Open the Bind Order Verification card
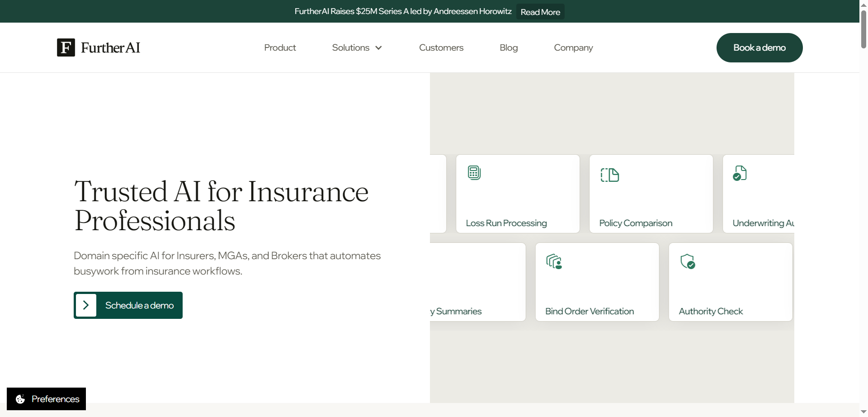The height and width of the screenshot is (417, 868). tap(597, 282)
